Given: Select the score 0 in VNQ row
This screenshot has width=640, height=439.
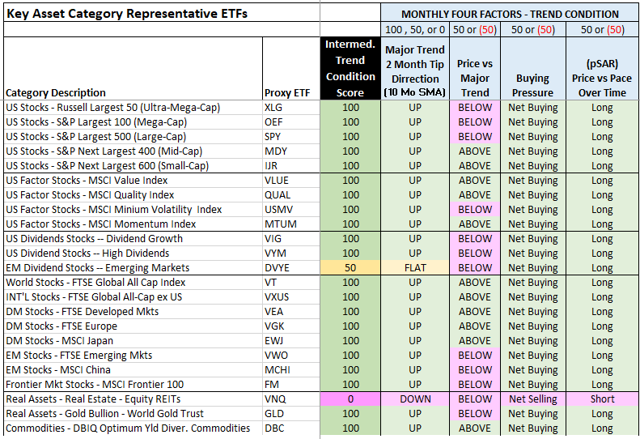Looking at the screenshot, I should click(350, 399).
